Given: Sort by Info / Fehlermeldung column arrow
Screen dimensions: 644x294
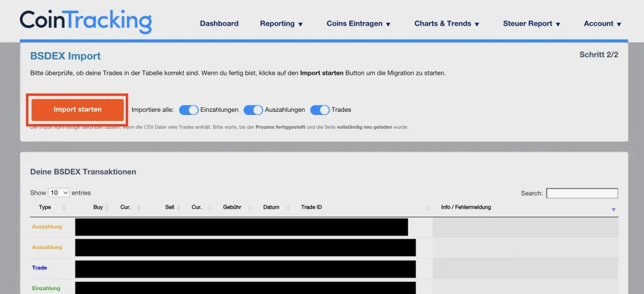Looking at the screenshot, I should click(x=613, y=209).
